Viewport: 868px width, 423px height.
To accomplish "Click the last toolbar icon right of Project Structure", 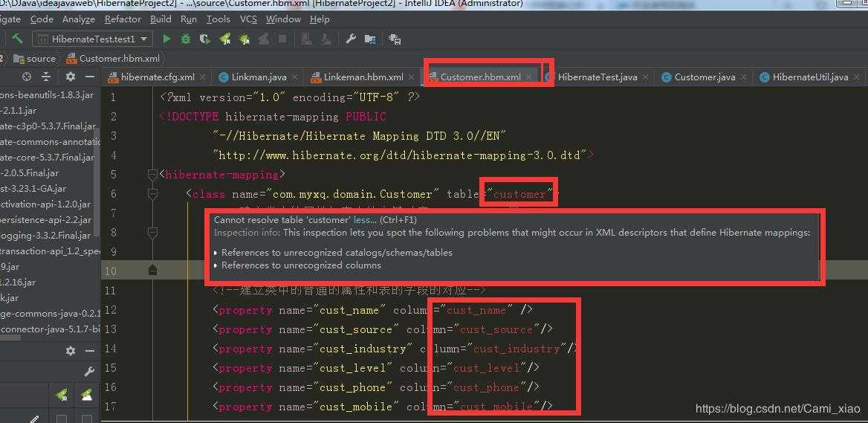I will [395, 39].
